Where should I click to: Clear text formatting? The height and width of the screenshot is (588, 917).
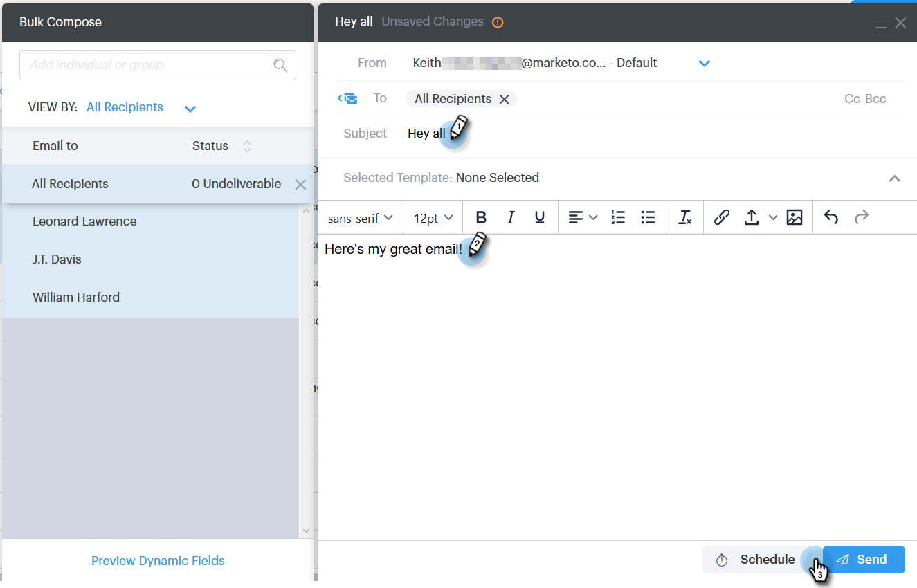(684, 217)
